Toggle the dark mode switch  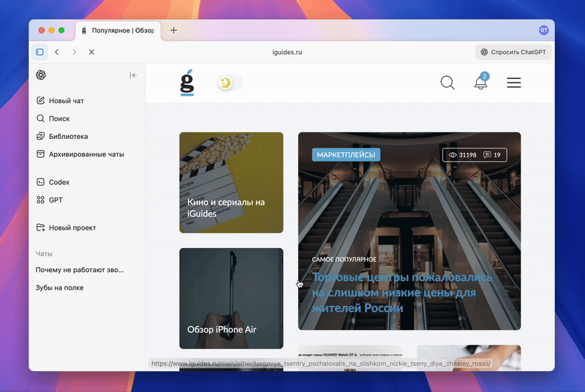point(230,83)
